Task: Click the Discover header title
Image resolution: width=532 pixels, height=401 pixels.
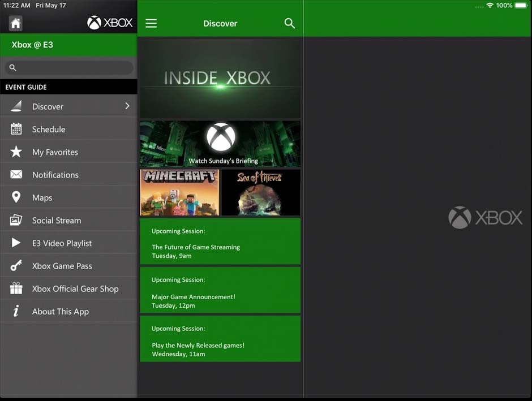Action: point(220,23)
